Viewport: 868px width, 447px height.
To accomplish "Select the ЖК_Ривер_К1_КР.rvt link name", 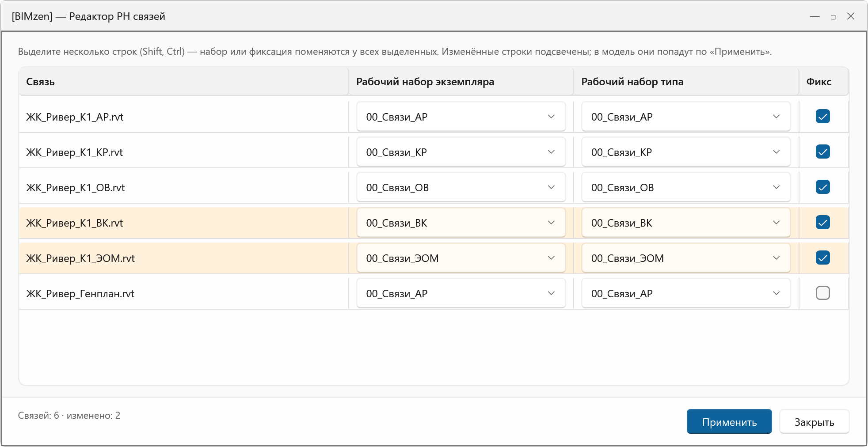I will point(74,152).
